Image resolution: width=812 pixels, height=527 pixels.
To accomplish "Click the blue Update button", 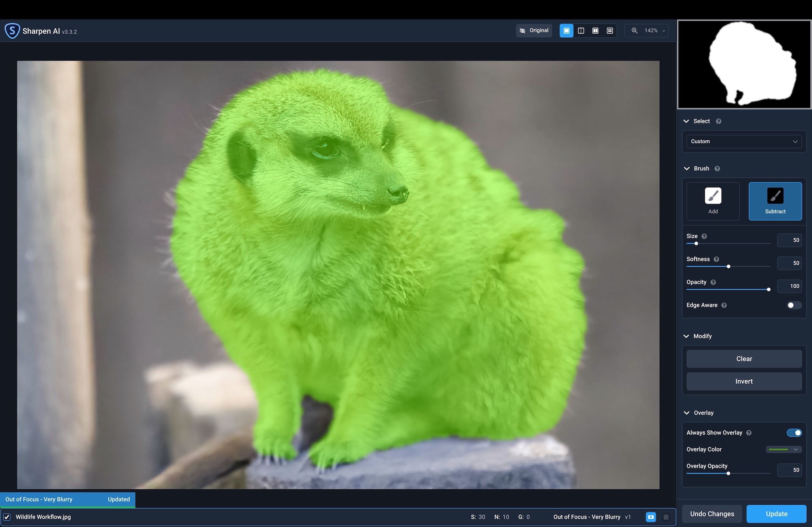I will click(x=776, y=514).
